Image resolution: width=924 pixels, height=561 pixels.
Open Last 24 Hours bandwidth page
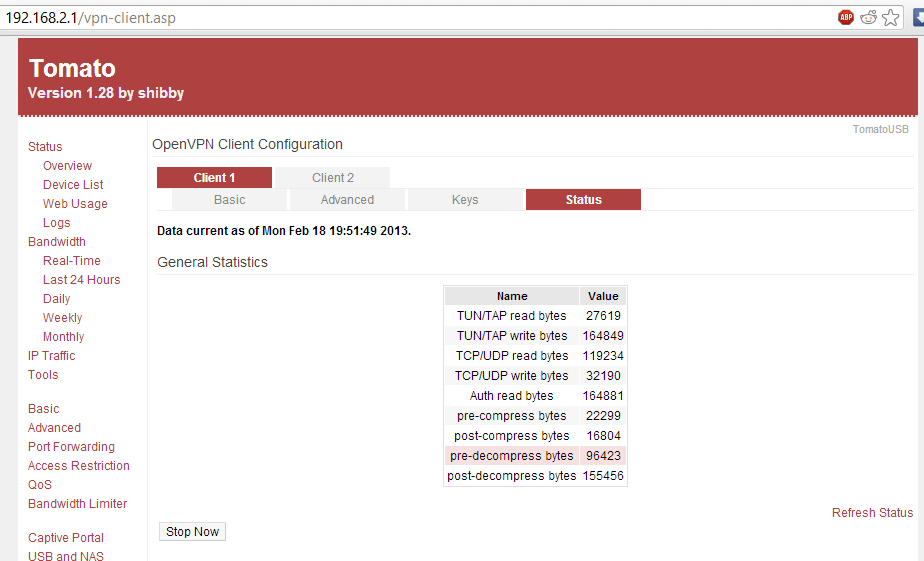point(81,280)
